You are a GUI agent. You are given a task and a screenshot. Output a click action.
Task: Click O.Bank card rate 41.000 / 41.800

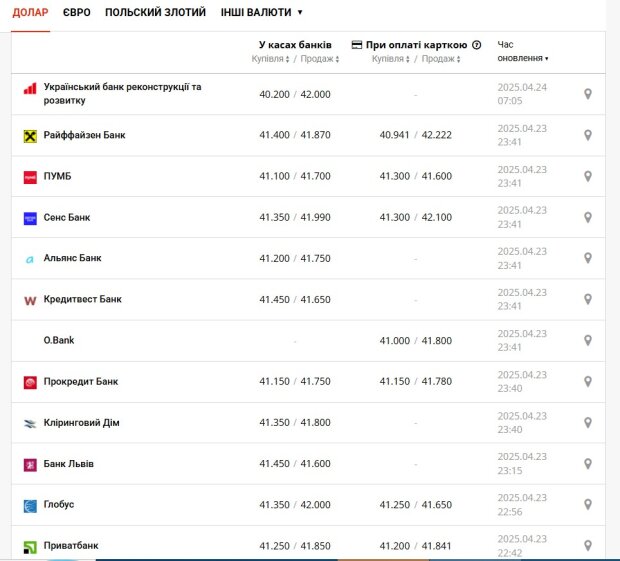tap(416, 341)
